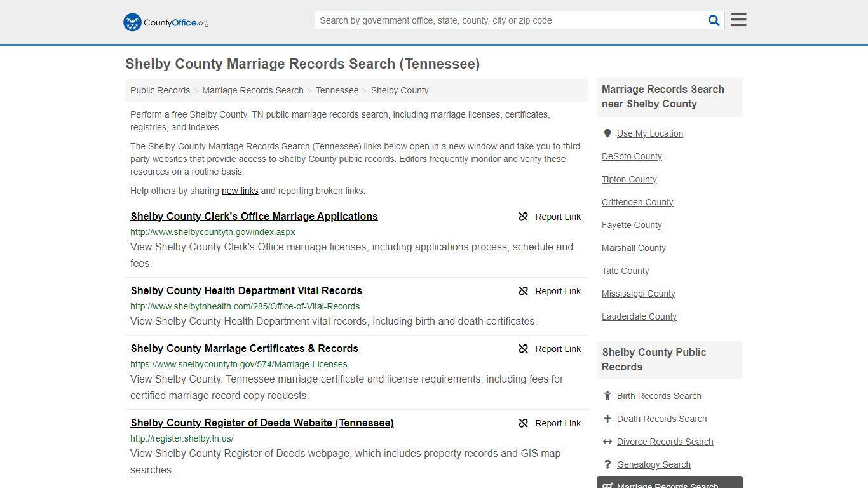Viewport: 868px width, 488px height.
Task: Click broken-link icon for Clerk's Office Marriage Applications
Action: tap(524, 217)
